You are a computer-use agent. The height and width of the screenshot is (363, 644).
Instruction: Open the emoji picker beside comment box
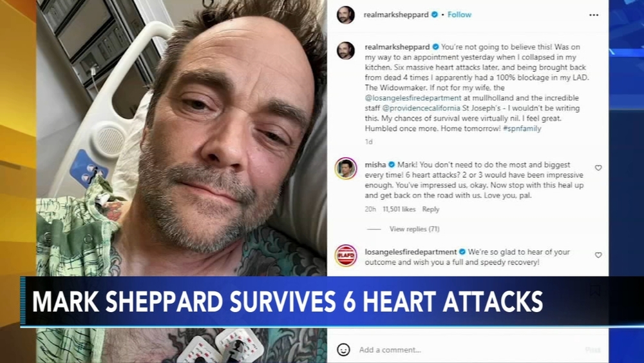[343, 349]
